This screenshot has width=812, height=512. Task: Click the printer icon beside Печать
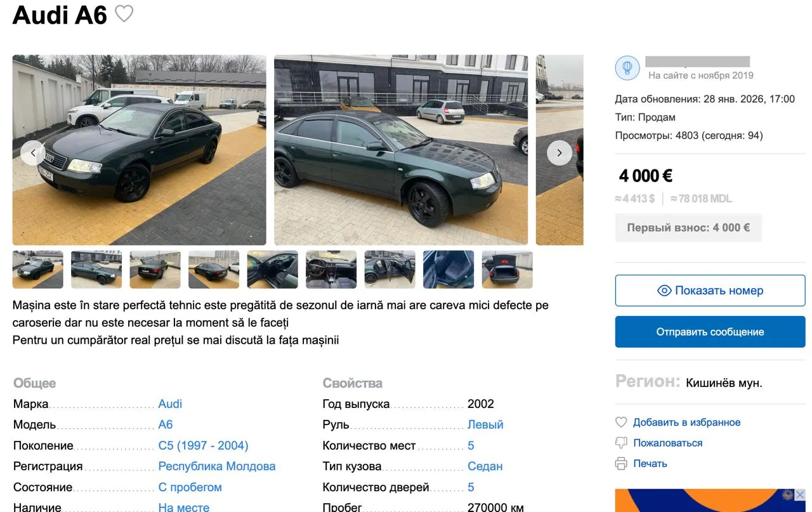tap(621, 464)
